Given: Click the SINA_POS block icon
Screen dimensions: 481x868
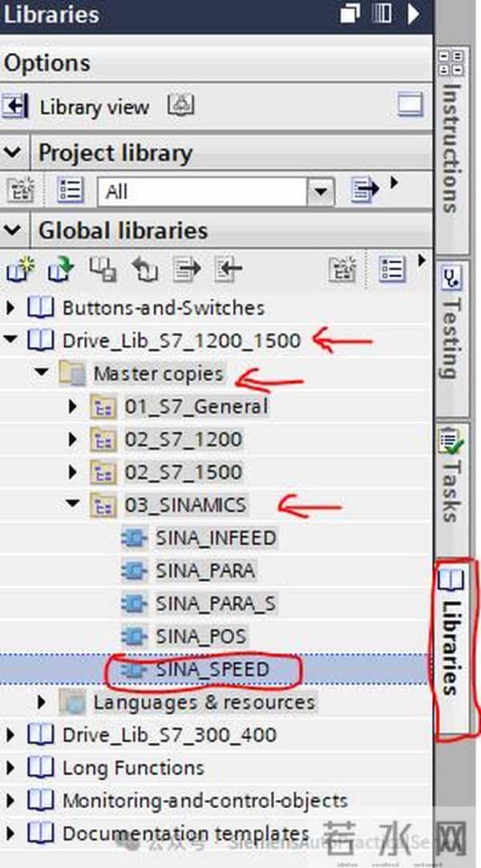Looking at the screenshot, I should [133, 636].
